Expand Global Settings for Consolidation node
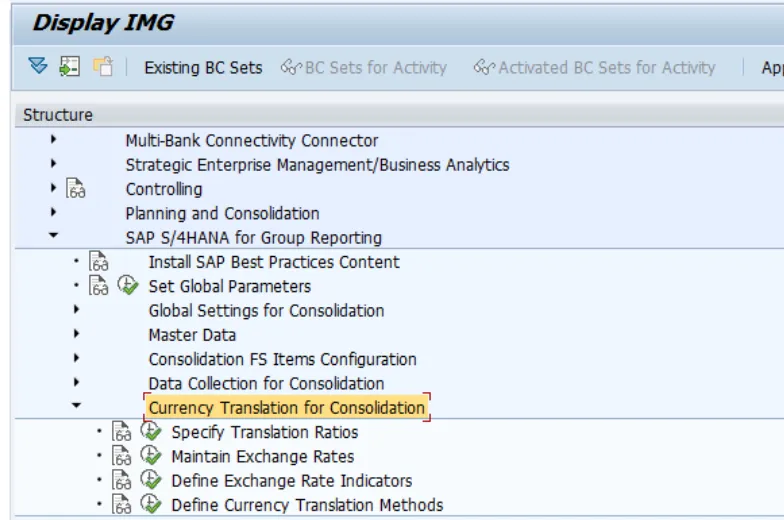Viewport: 784px width, 520px height. 76,310
